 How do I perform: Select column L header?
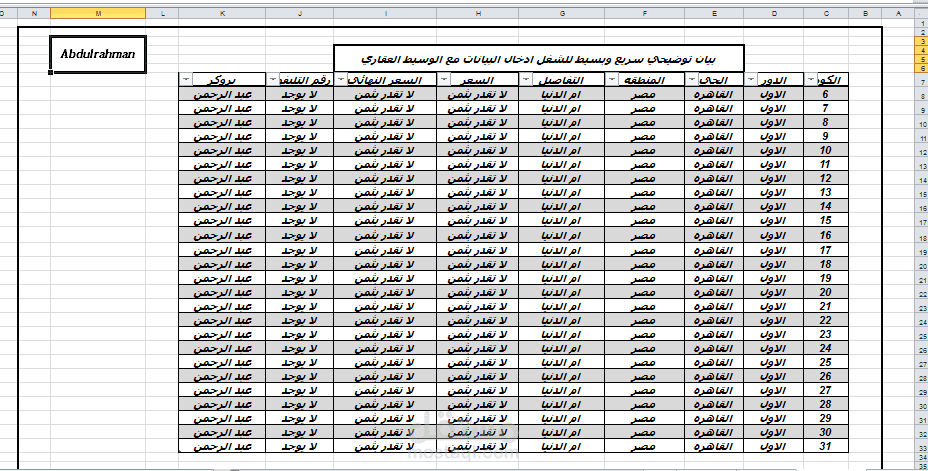click(162, 14)
